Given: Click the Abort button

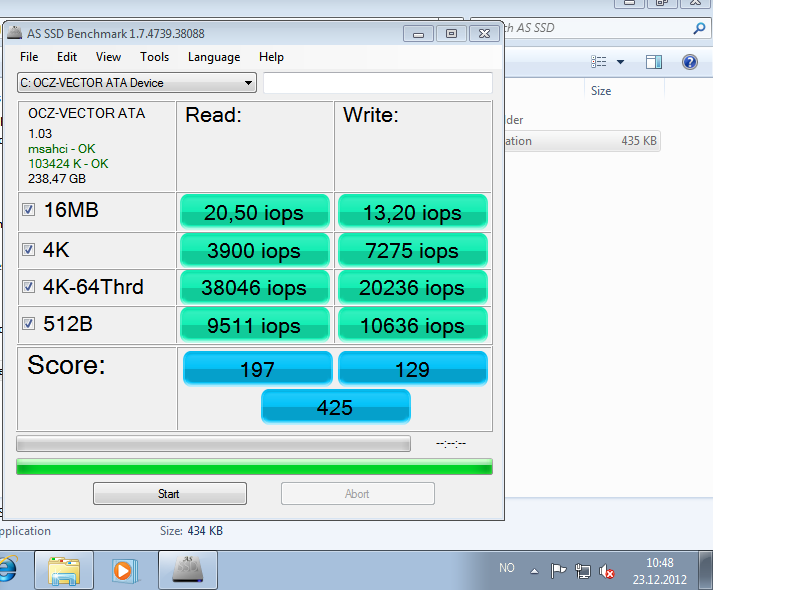Looking at the screenshot, I should (358, 494).
